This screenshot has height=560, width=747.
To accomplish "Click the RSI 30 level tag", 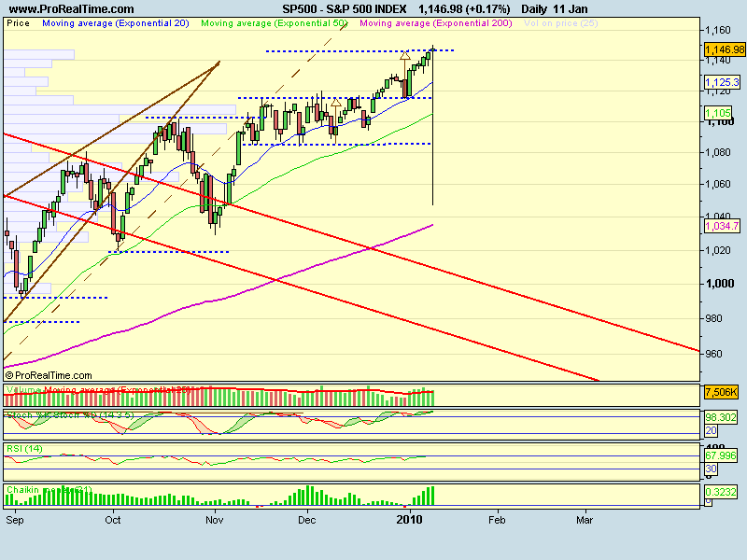I will [x=712, y=469].
